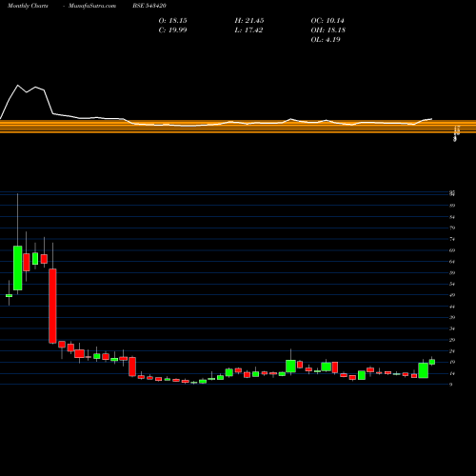Click the low value "L: 17.42"
This screenshot has width=476, height=476.
(x=248, y=30)
